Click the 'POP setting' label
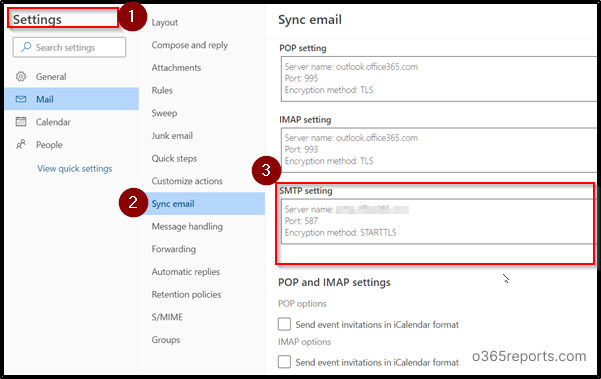This screenshot has height=379, width=601. point(303,48)
